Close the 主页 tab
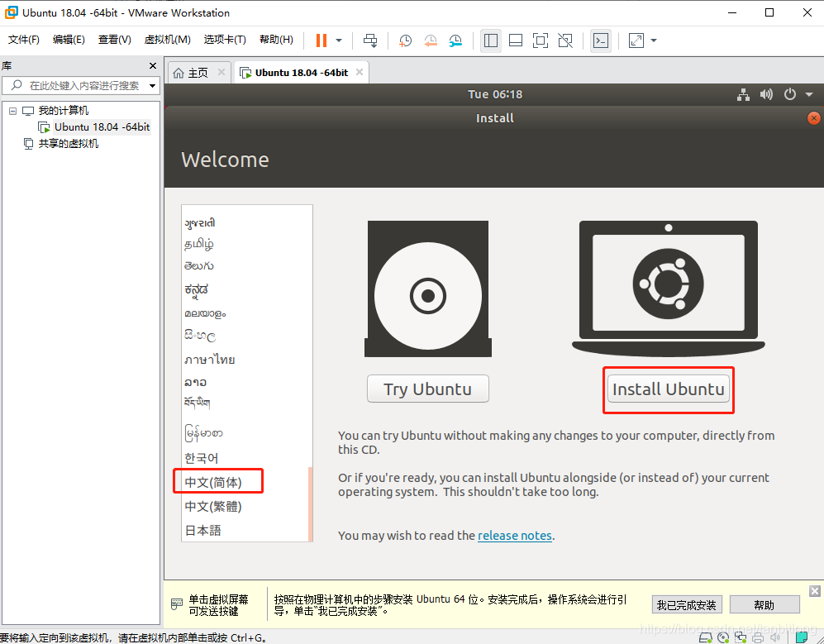 (221, 72)
